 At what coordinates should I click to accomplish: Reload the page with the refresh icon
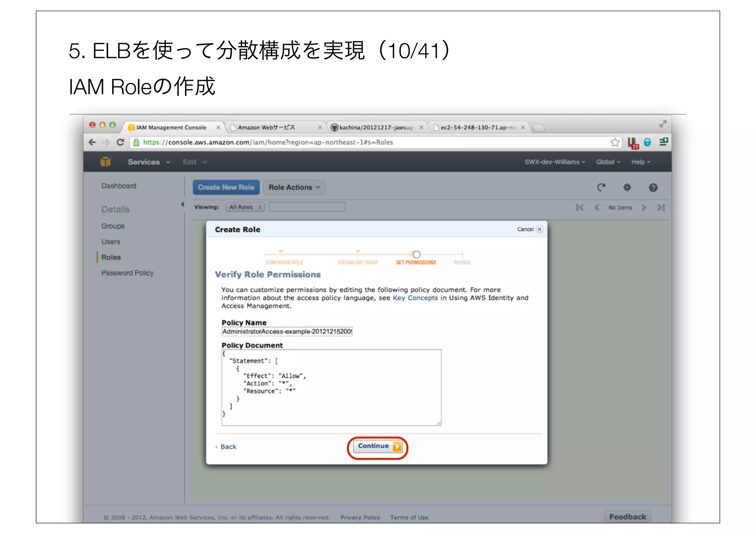pyautogui.click(x=120, y=142)
